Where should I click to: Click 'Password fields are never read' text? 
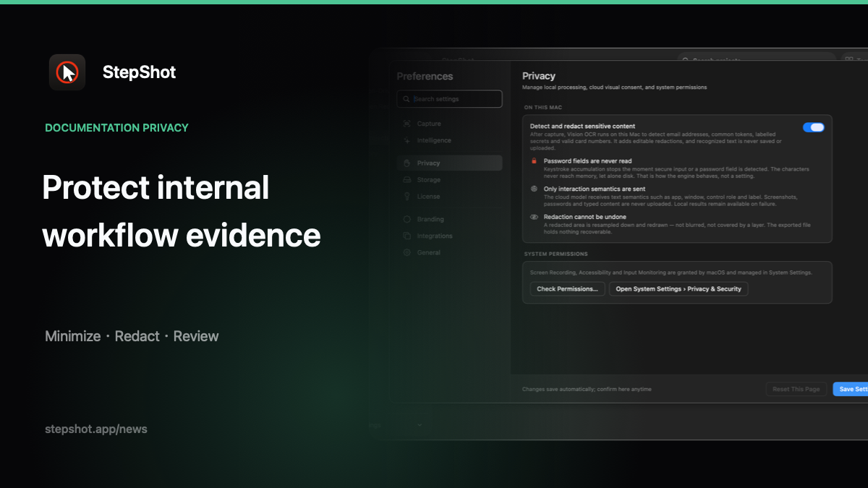(588, 160)
